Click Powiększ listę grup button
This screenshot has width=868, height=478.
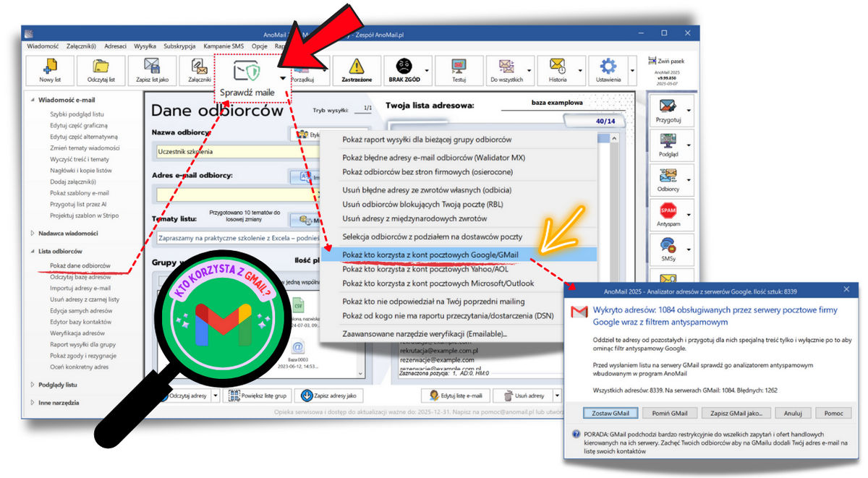tap(258, 396)
